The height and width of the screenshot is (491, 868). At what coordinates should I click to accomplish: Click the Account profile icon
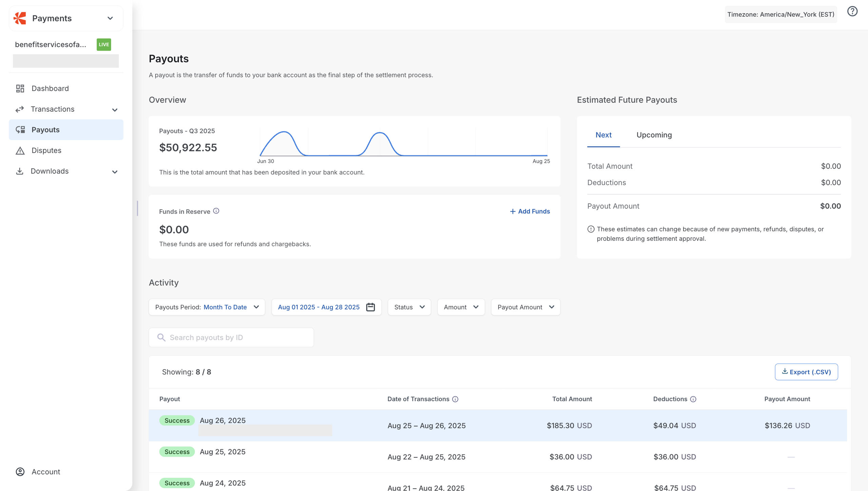[20, 472]
